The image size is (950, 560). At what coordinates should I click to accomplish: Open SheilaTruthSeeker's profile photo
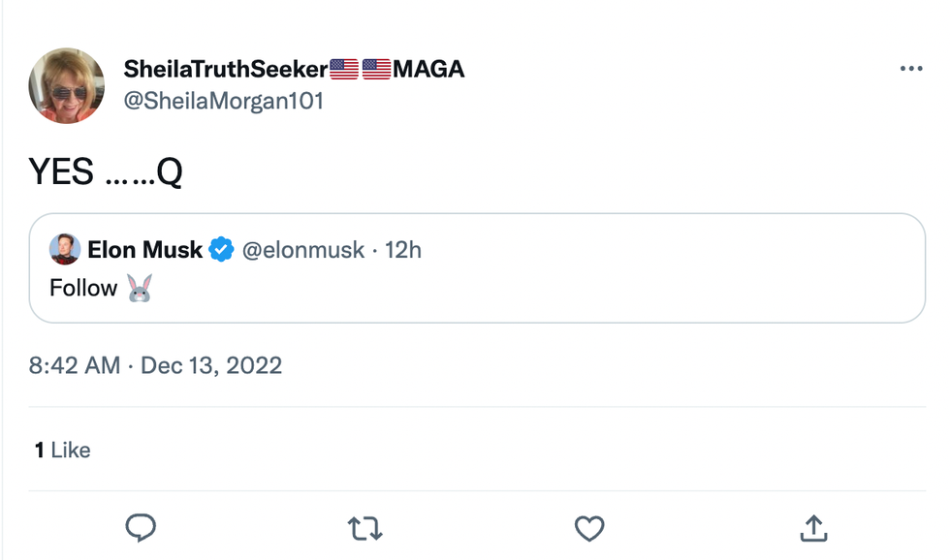[x=67, y=85]
